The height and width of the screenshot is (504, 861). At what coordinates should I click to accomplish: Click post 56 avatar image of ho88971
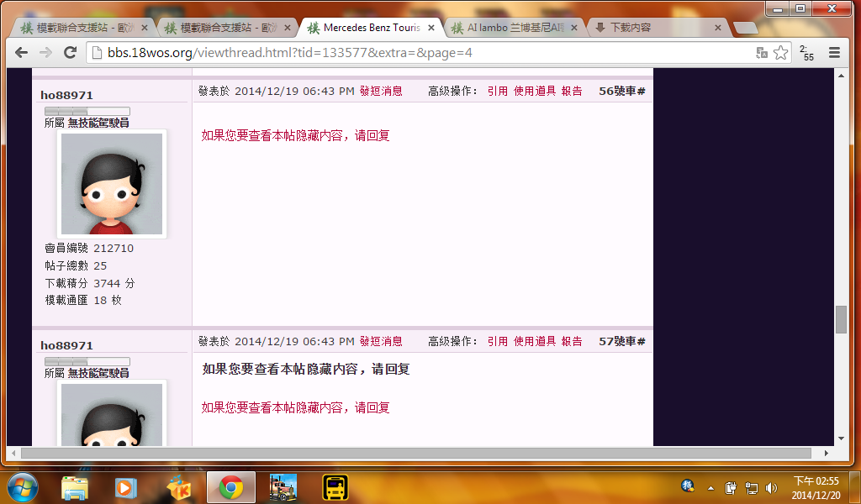112,184
